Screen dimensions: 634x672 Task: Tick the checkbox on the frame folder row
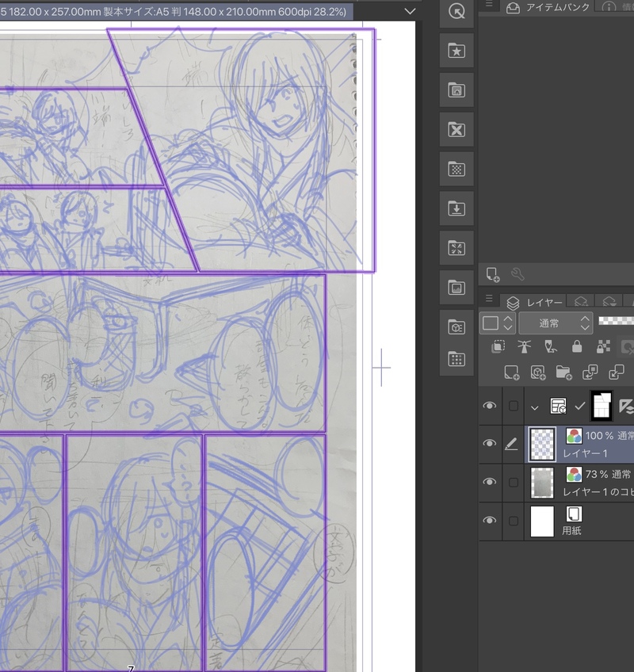click(513, 406)
